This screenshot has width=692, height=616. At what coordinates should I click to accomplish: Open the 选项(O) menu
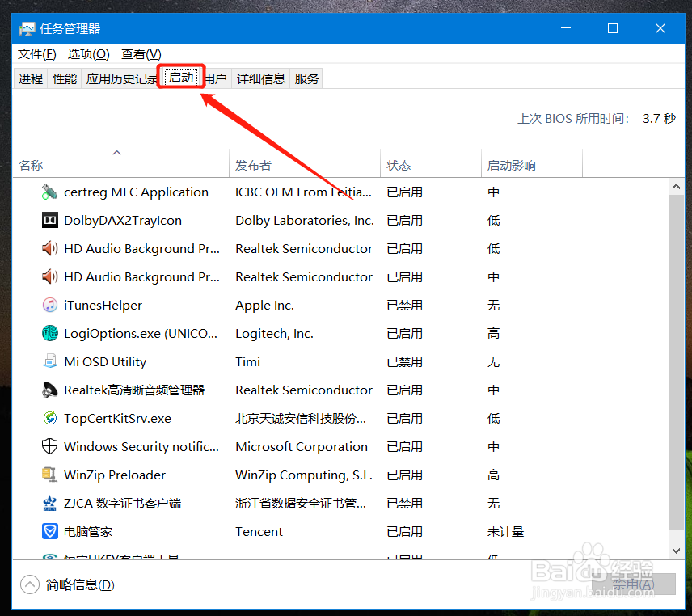[88, 54]
